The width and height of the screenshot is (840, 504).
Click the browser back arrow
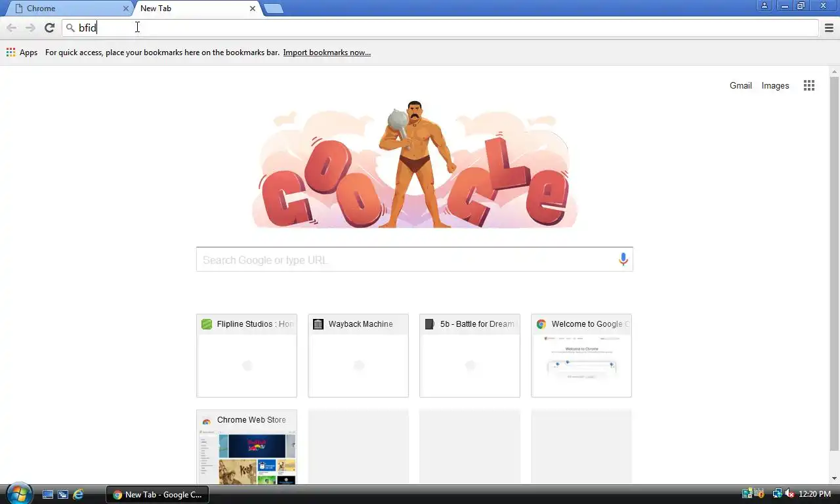[11, 28]
